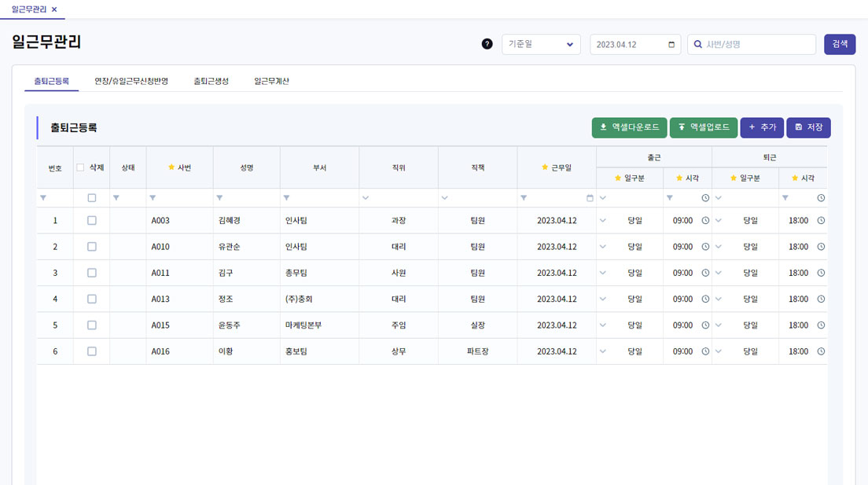This screenshot has height=485, width=868.
Task: Open 퇴근 일구분 dropdown for 유관순 row
Action: (719, 247)
